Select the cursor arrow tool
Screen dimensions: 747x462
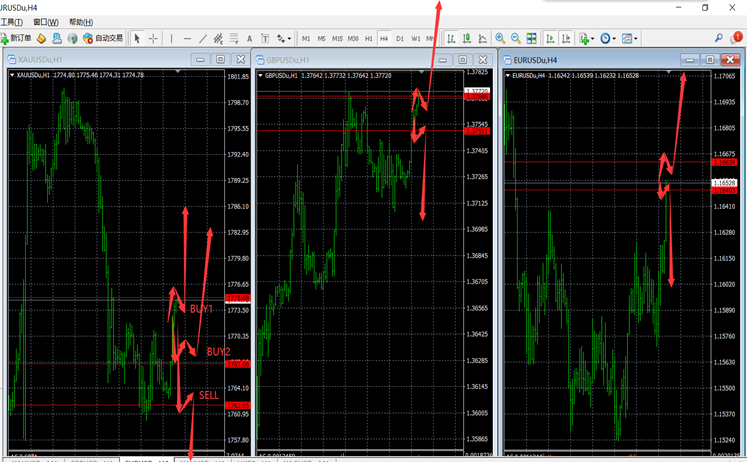pyautogui.click(x=137, y=38)
